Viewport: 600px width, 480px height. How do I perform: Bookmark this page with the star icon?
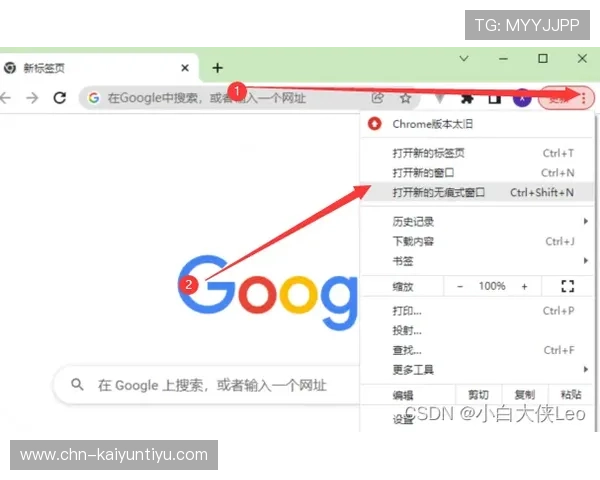pos(405,98)
